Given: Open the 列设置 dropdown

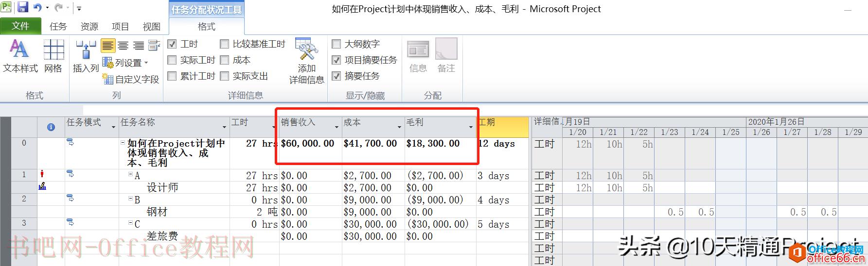Looking at the screenshot, I should click(x=125, y=63).
